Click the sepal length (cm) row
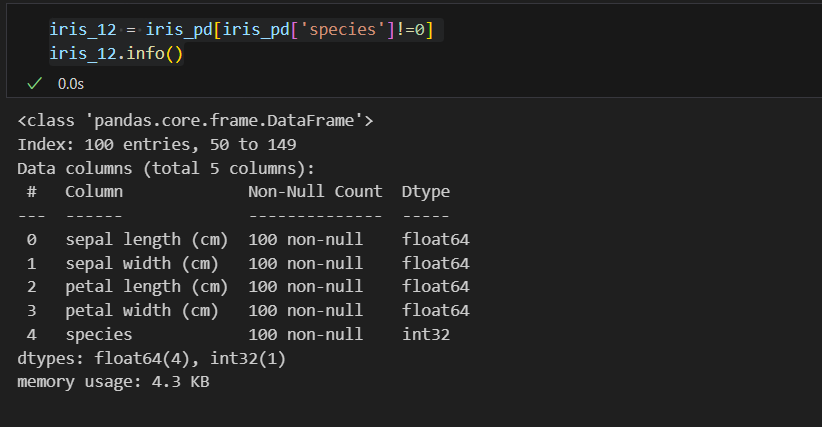This screenshot has width=822, height=427. 243,240
